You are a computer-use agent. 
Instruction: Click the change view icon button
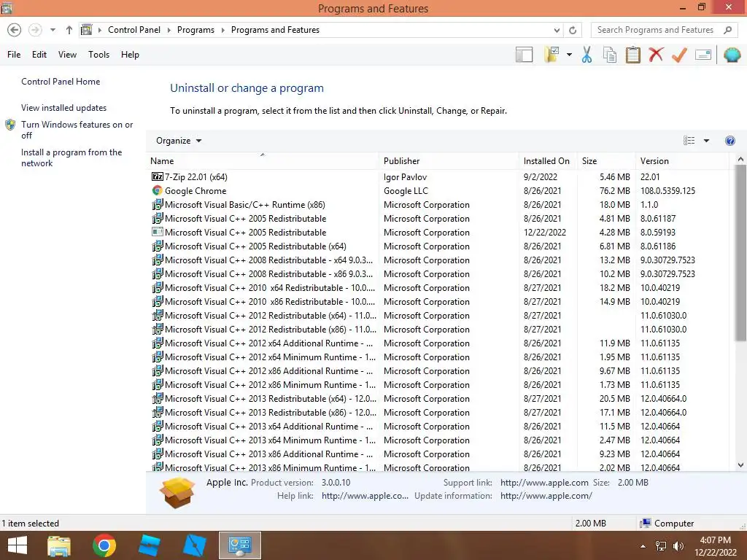(689, 141)
